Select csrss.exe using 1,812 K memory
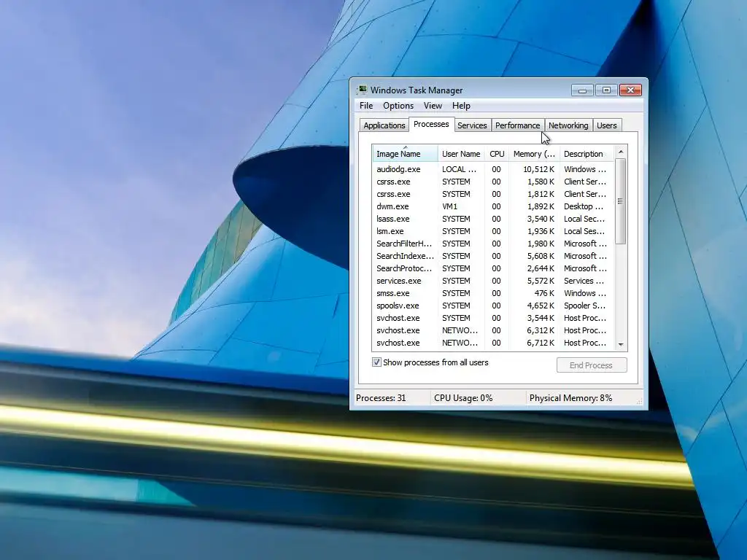Viewport: 747px width, 560px height. tap(492, 194)
